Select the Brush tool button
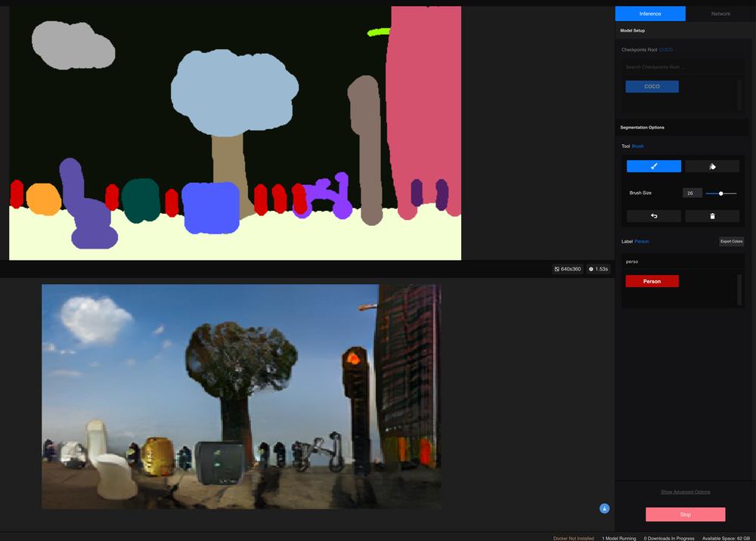The height and width of the screenshot is (541, 756). 654,166
